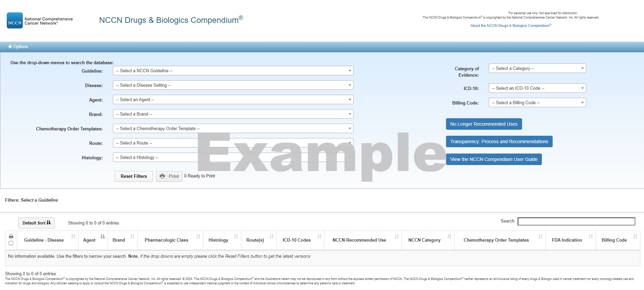
Task: Click sort icon on Agent column
Action: pyautogui.click(x=103, y=237)
